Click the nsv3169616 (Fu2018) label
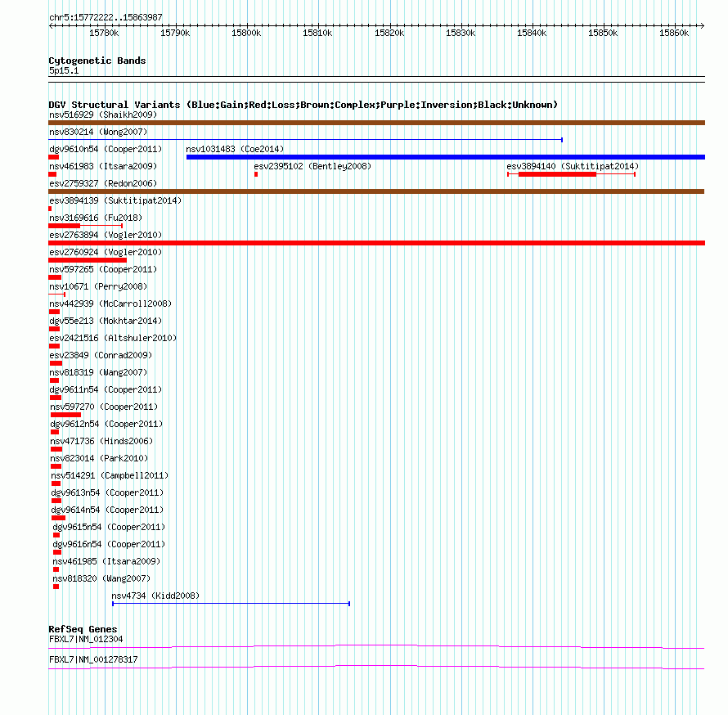 coord(96,218)
